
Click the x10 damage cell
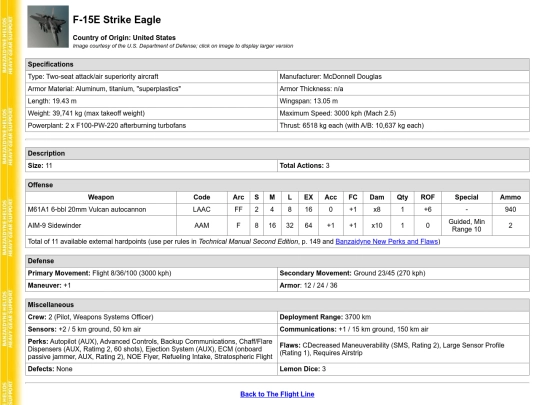[x=377, y=226]
